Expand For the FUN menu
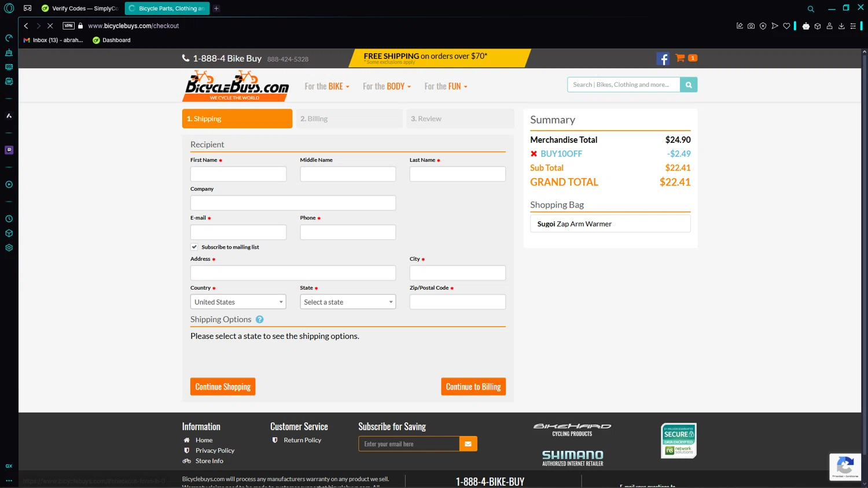The image size is (868, 488). 446,86
